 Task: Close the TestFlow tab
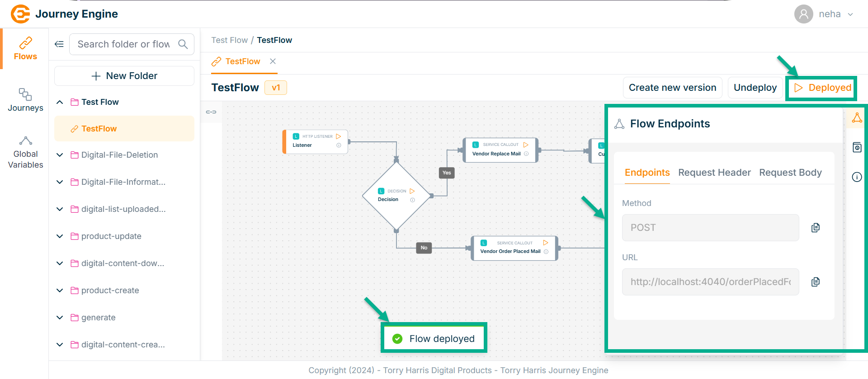[273, 61]
